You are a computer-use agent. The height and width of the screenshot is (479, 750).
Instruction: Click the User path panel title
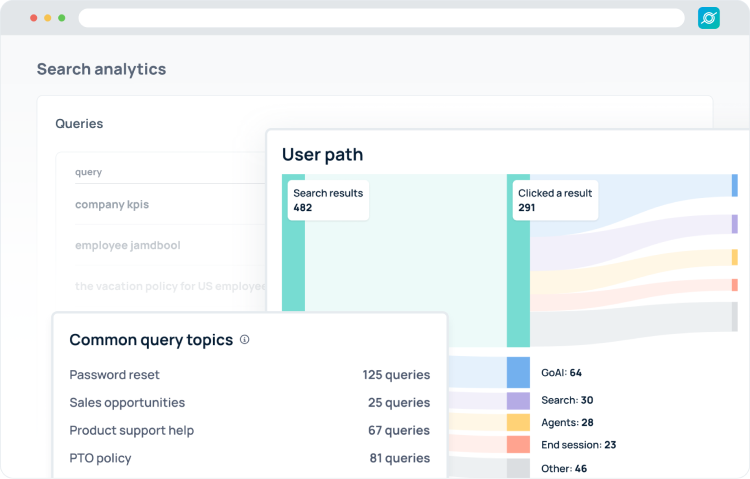click(322, 155)
